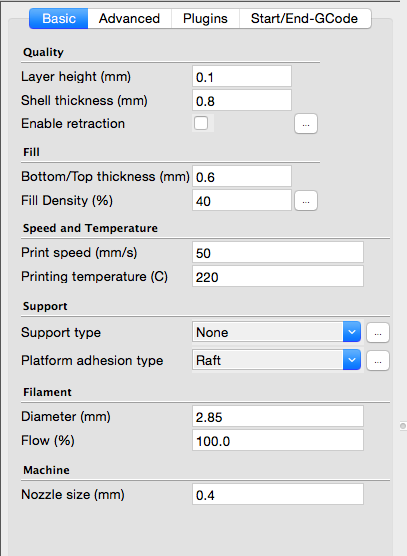Expand the Support type dropdown
Screen dimensions: 407x556
pos(277,332)
